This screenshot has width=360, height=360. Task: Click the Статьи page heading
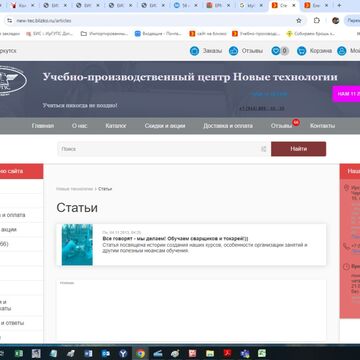click(x=77, y=208)
